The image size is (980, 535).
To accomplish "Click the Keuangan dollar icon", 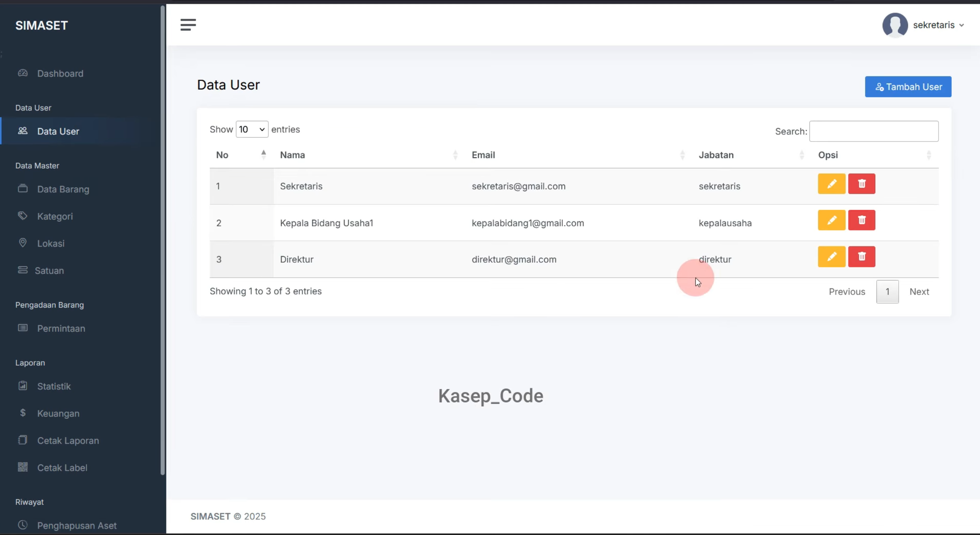I will [x=23, y=413].
